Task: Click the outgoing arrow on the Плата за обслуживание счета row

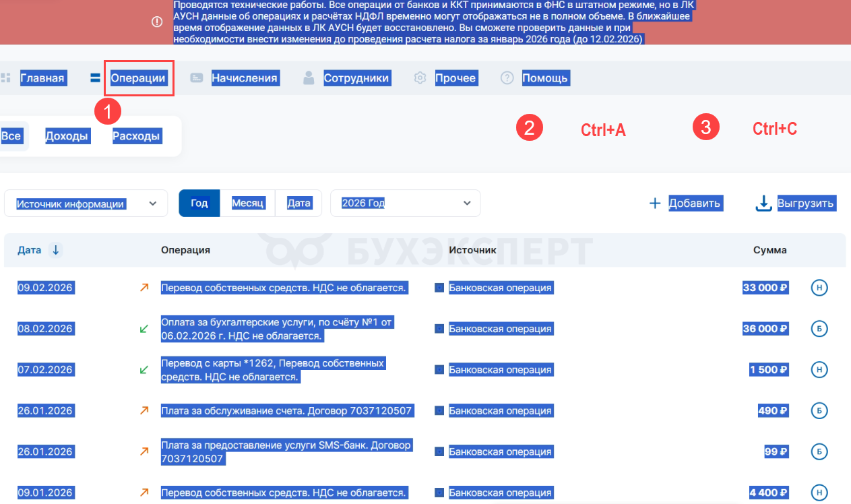Action: [144, 410]
